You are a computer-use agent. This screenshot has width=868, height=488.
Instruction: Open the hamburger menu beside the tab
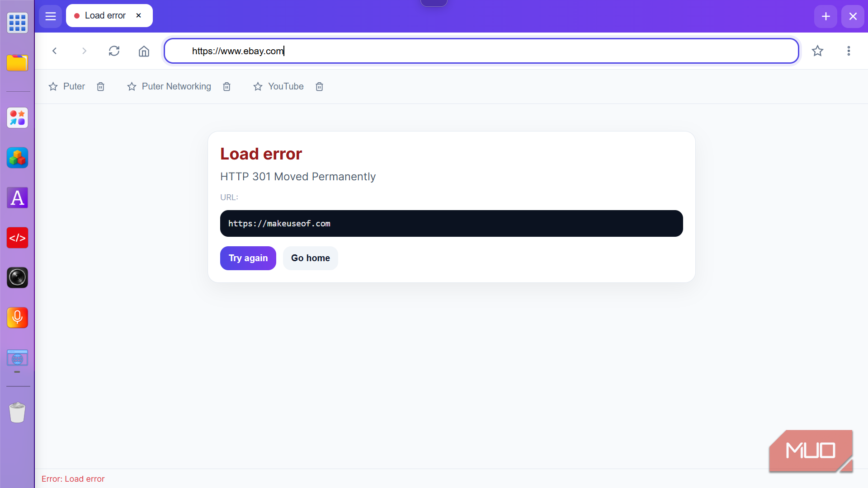(x=50, y=16)
